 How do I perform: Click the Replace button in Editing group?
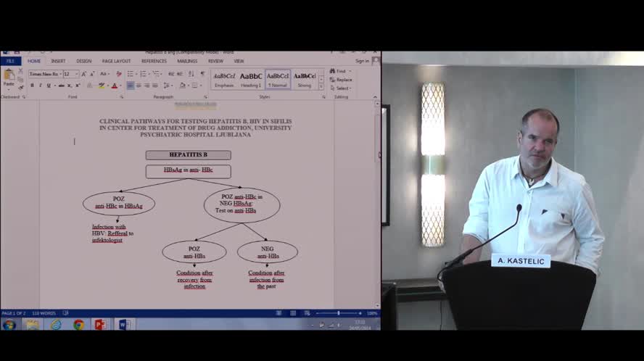(342, 80)
